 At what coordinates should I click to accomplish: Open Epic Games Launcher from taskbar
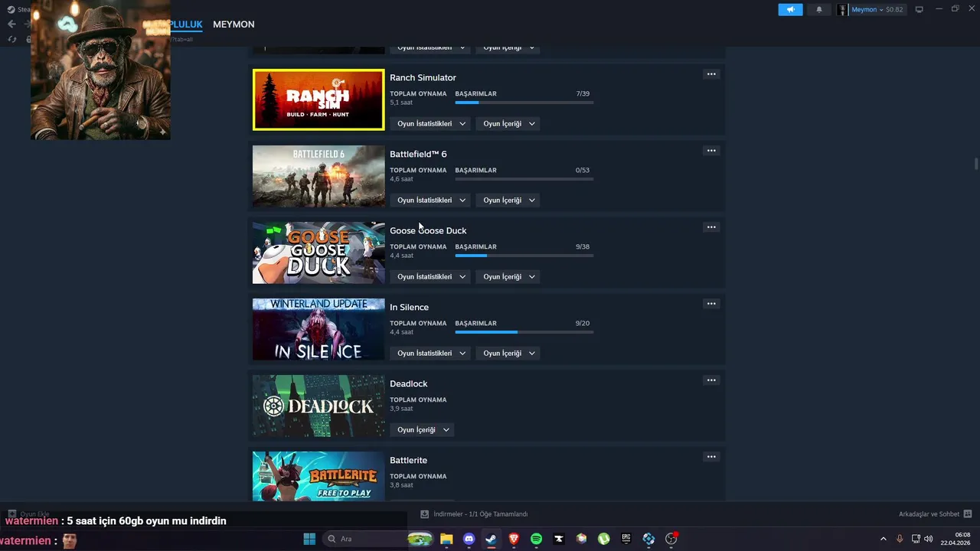coord(626,539)
